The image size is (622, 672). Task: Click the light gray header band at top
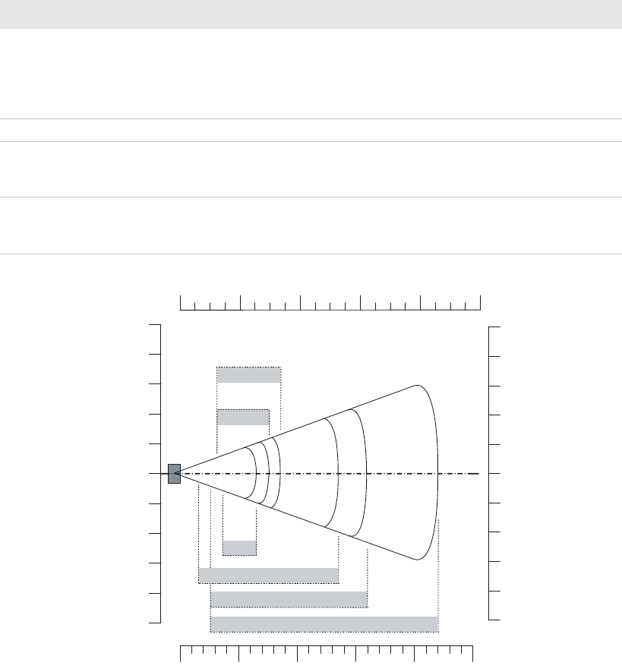pos(311,14)
